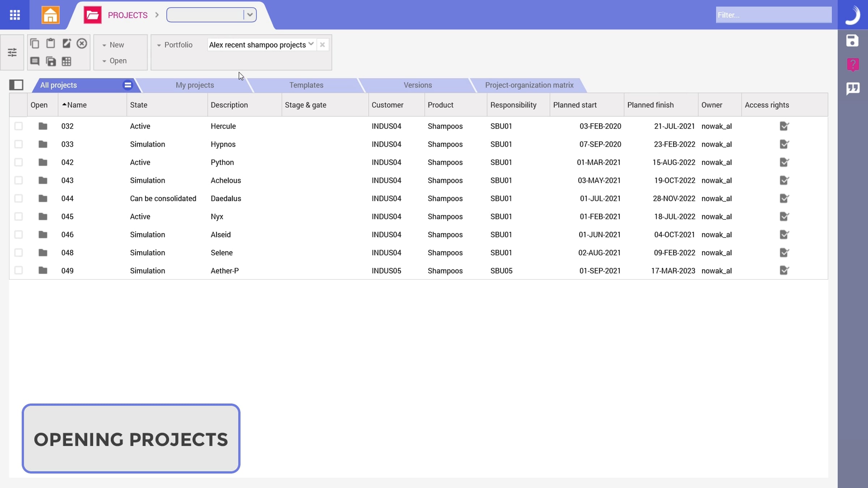Switch to Project-organization matrix tab
The image size is (868, 488).
click(x=529, y=85)
